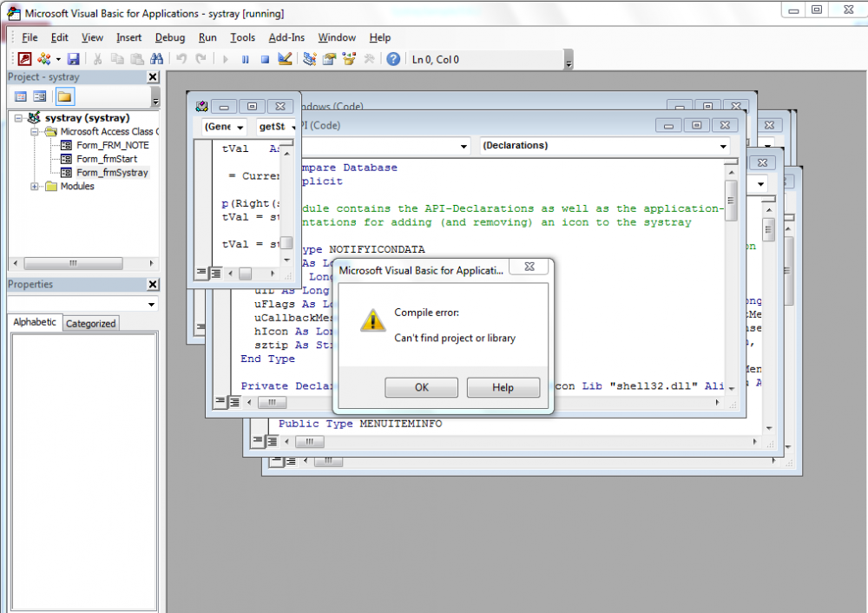
Task: Click Procedure View button in API code window
Action: click(x=220, y=401)
